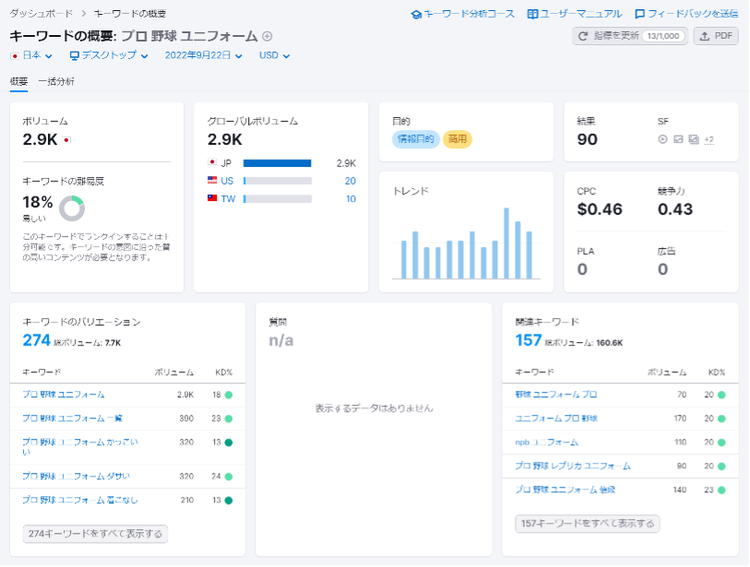
Task: Click the plus icon next to keyword title
Action: pos(268,36)
